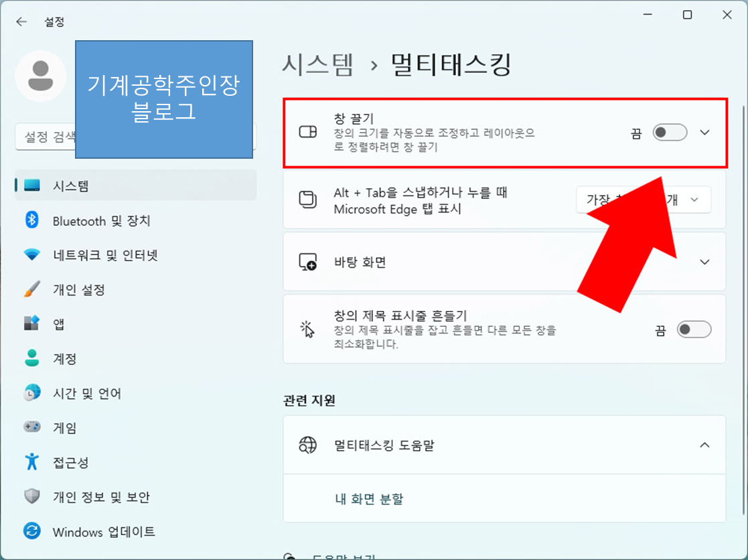This screenshot has height=560, width=748.
Task: Click the user profile avatar
Action: (41, 76)
